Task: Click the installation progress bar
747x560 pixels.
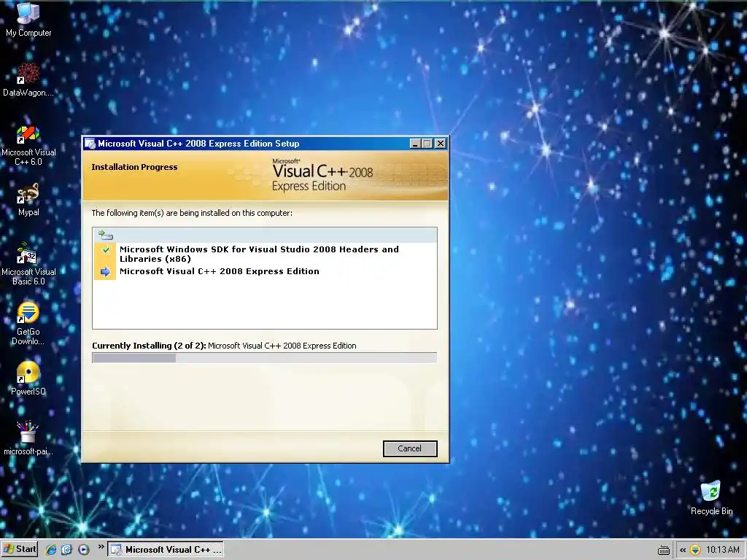Action: [264, 358]
